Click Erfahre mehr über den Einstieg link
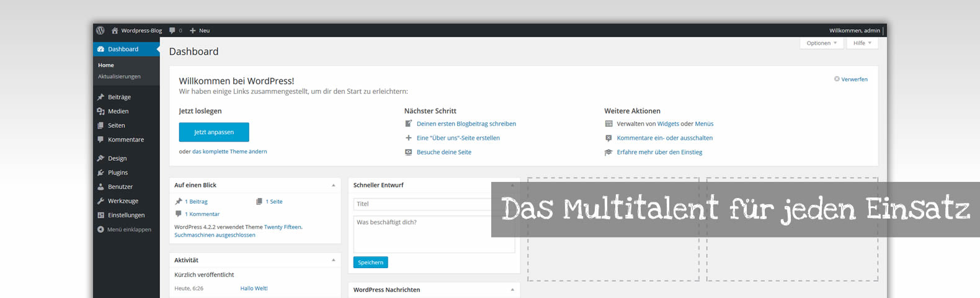980x298 pixels. point(659,152)
